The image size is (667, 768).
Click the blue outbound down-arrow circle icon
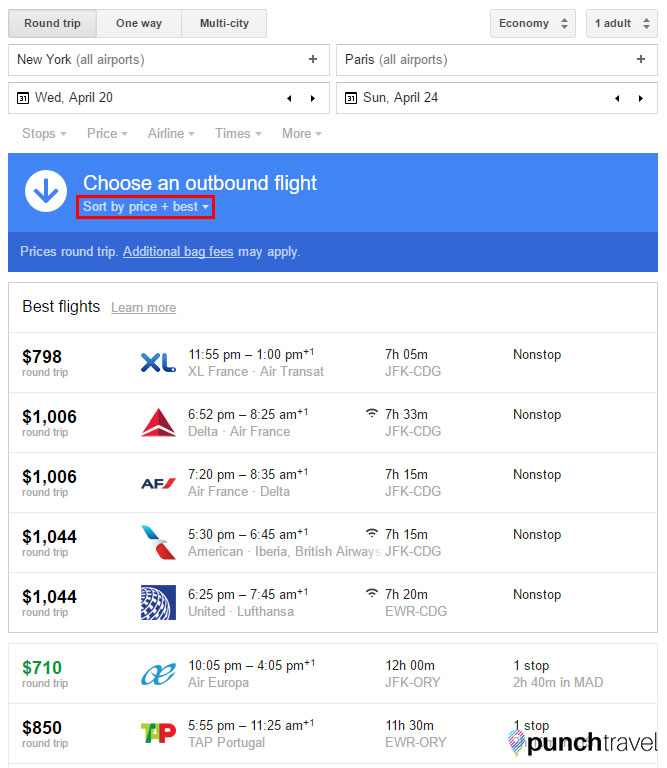click(46, 191)
